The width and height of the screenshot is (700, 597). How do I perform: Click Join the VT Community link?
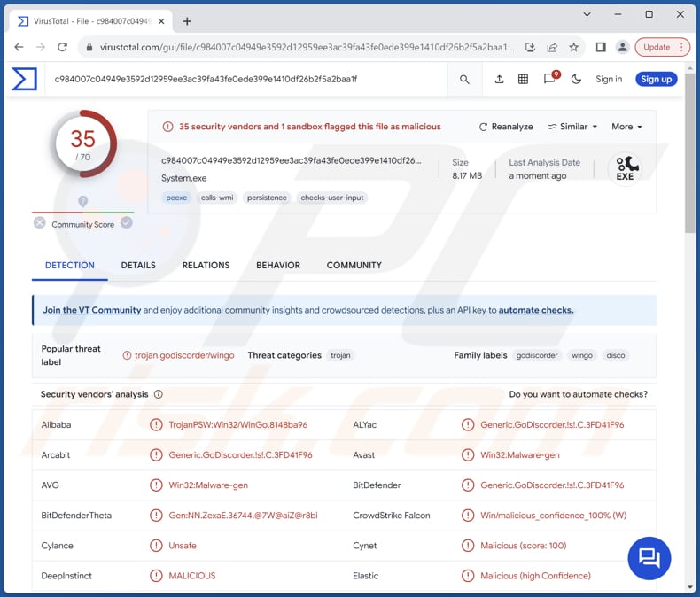click(x=92, y=310)
